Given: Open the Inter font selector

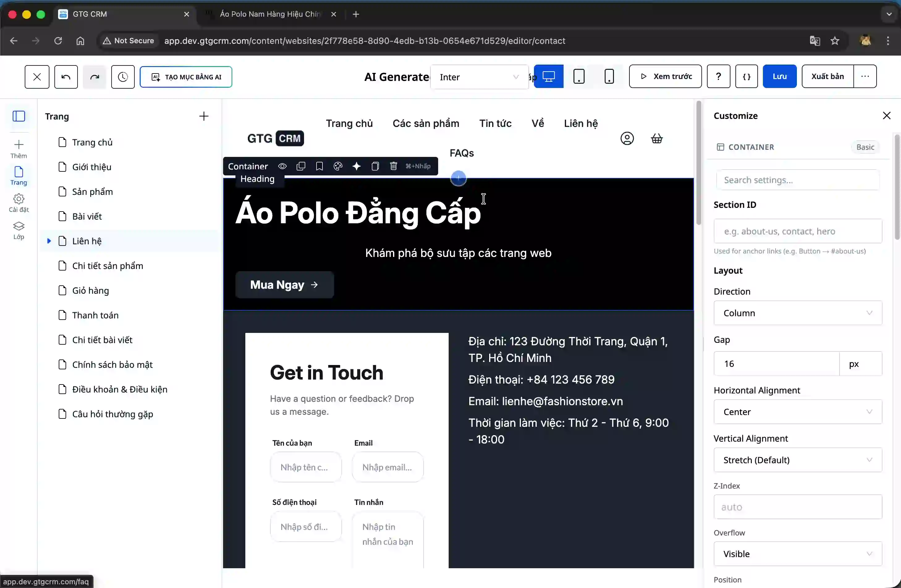Looking at the screenshot, I should click(479, 77).
